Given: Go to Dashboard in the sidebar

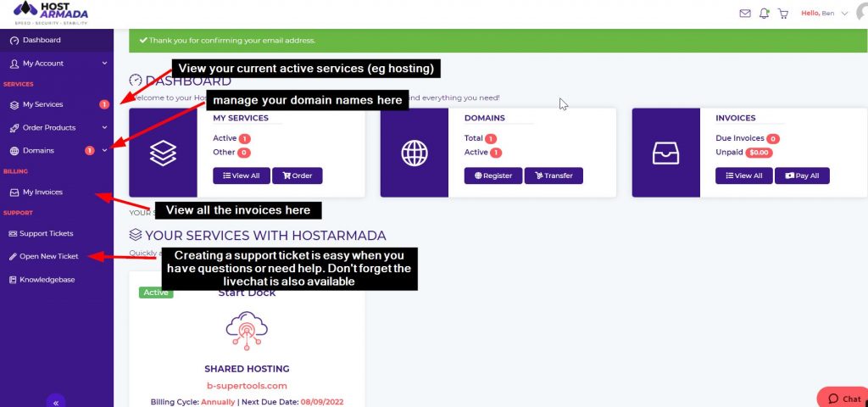Looking at the screenshot, I should 41,41.
